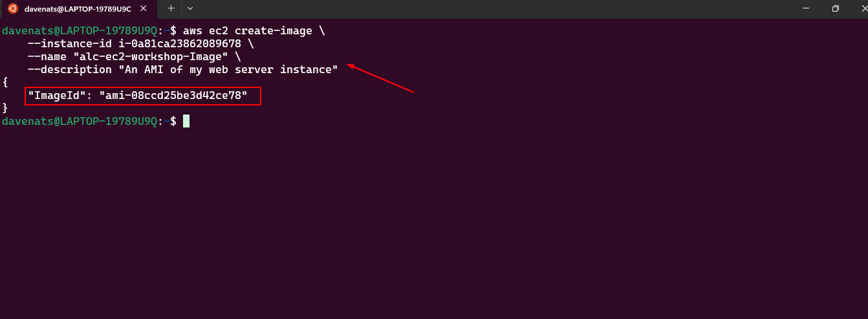Minimize the terminal window

coord(806,8)
